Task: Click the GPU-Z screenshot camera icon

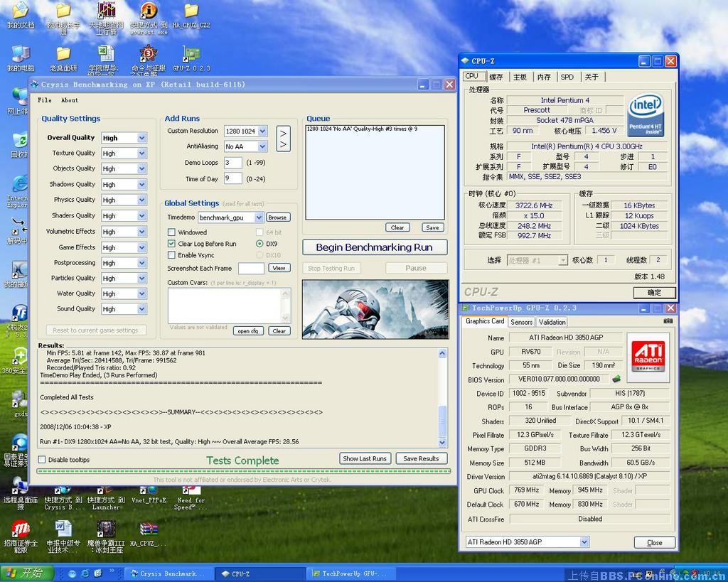Action: [x=667, y=321]
